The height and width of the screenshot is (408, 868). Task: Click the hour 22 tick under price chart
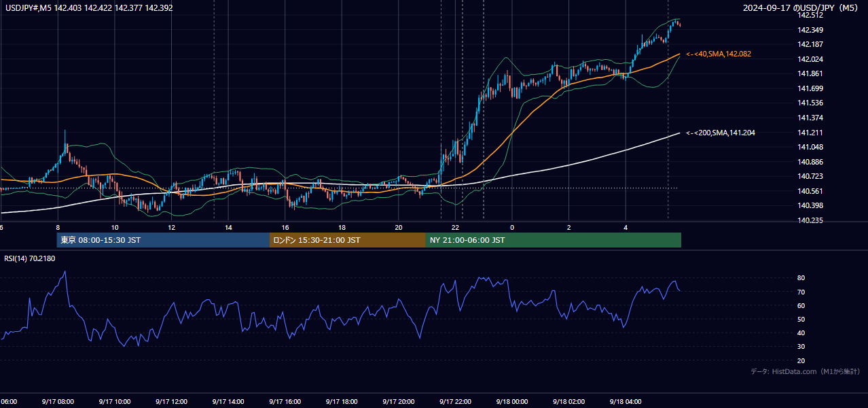456,227
